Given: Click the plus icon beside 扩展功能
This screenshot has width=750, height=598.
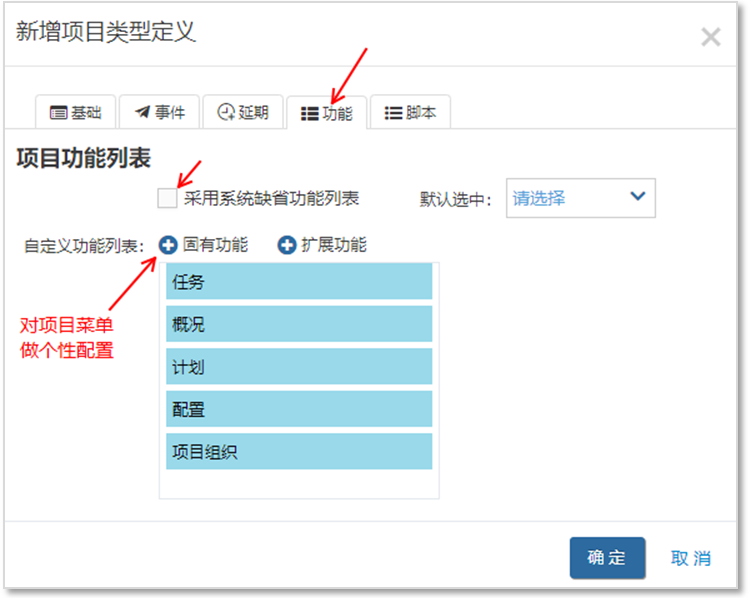Looking at the screenshot, I should pos(287,245).
